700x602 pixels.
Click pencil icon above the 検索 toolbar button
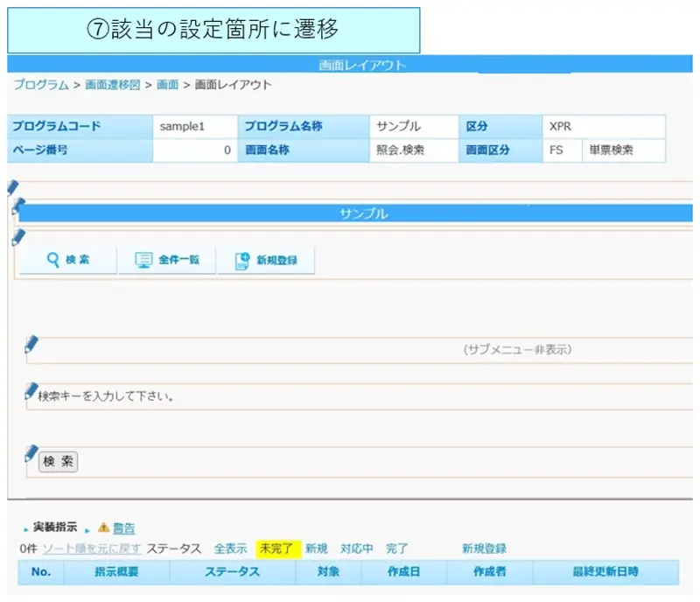coord(18,237)
